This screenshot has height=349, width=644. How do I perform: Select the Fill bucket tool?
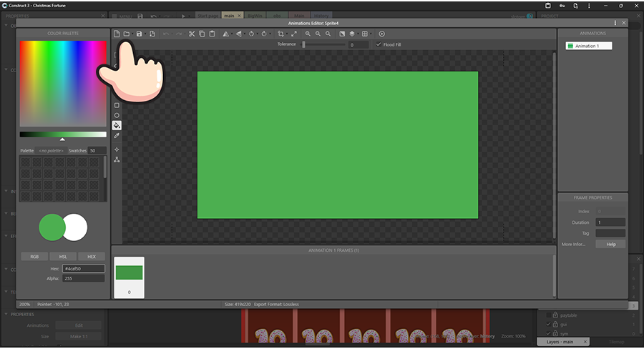pos(117,125)
